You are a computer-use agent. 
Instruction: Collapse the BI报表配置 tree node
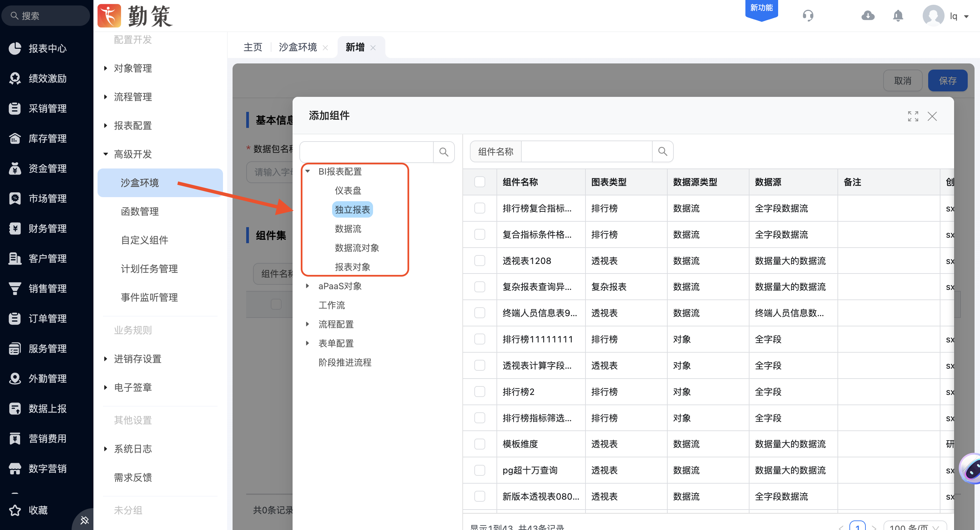coord(308,172)
